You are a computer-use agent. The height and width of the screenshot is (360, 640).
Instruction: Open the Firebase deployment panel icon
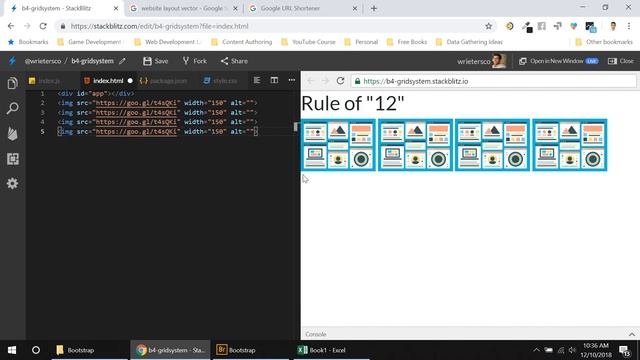[13, 133]
